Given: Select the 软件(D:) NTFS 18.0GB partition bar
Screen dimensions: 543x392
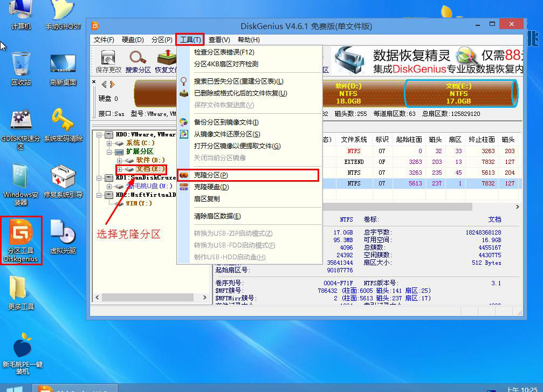Looking at the screenshot, I should point(363,93).
